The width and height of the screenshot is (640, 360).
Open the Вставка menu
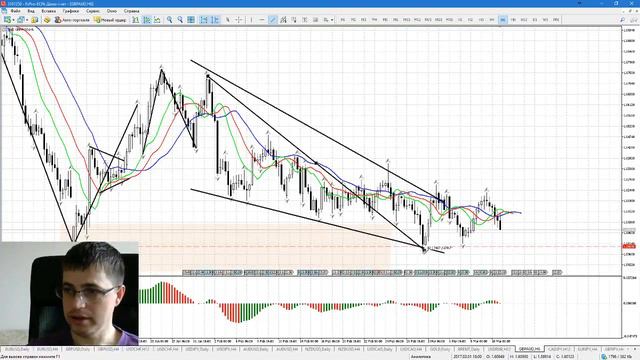coord(49,11)
